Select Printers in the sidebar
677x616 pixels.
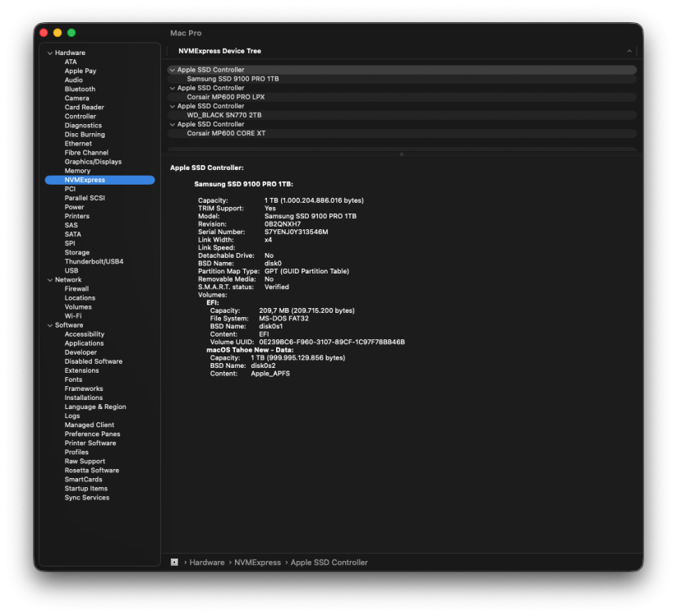pos(77,216)
